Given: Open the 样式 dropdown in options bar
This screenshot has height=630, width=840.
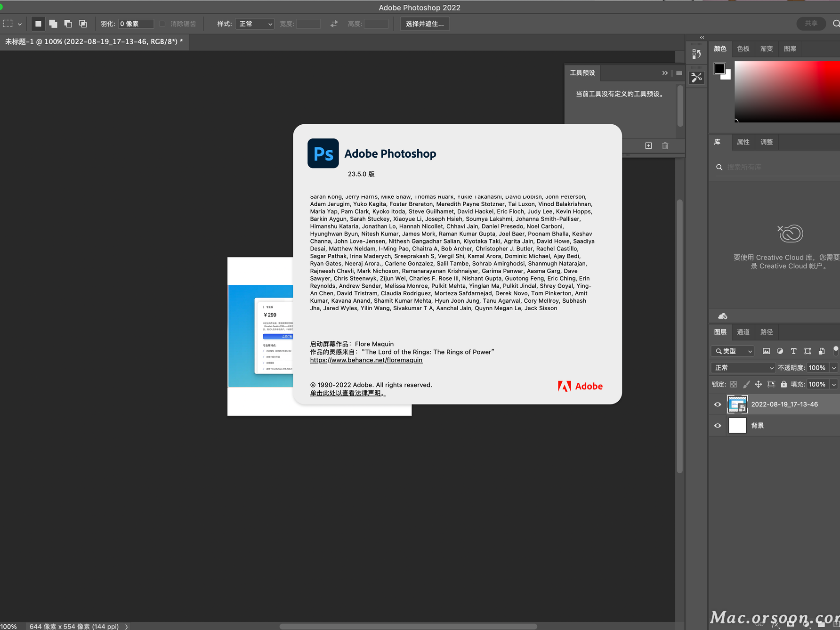Looking at the screenshot, I should (255, 24).
